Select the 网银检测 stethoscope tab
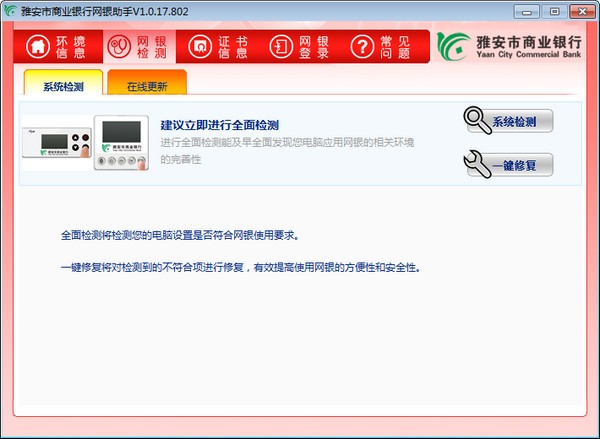This screenshot has width=600, height=439. (x=139, y=46)
